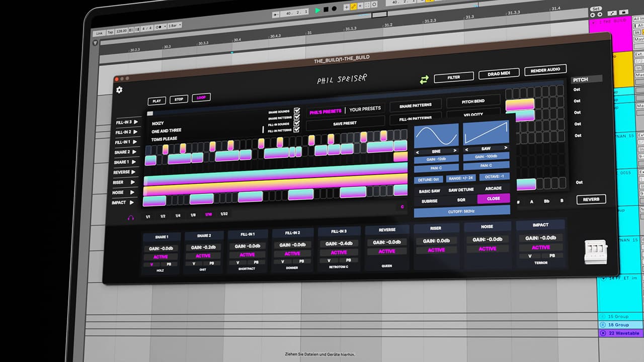The height and width of the screenshot is (362, 644).
Task: Click Ableton stop button in transport
Action: click(326, 10)
